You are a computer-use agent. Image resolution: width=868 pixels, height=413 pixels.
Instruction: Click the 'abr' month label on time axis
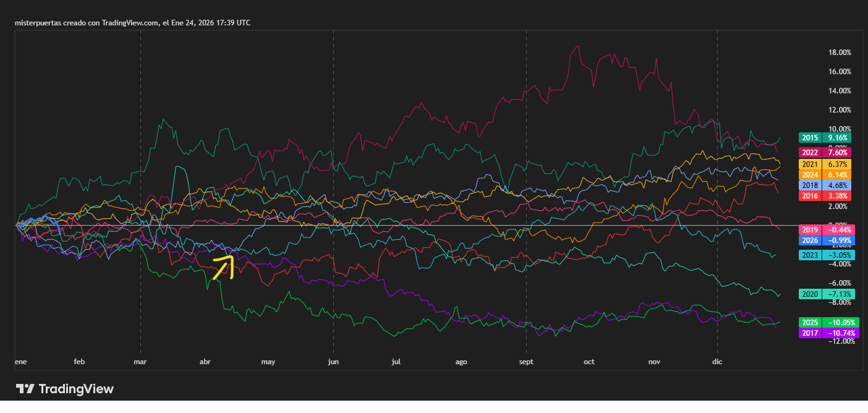205,362
